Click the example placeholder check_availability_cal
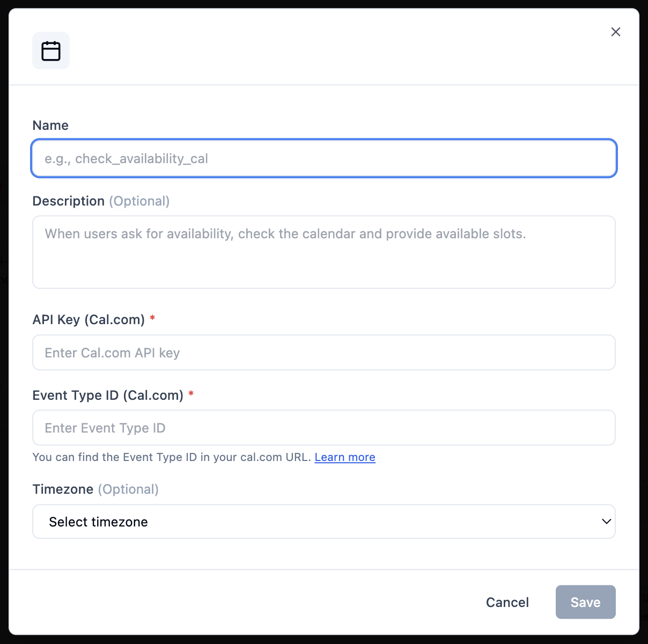The image size is (648, 644). [x=127, y=158]
